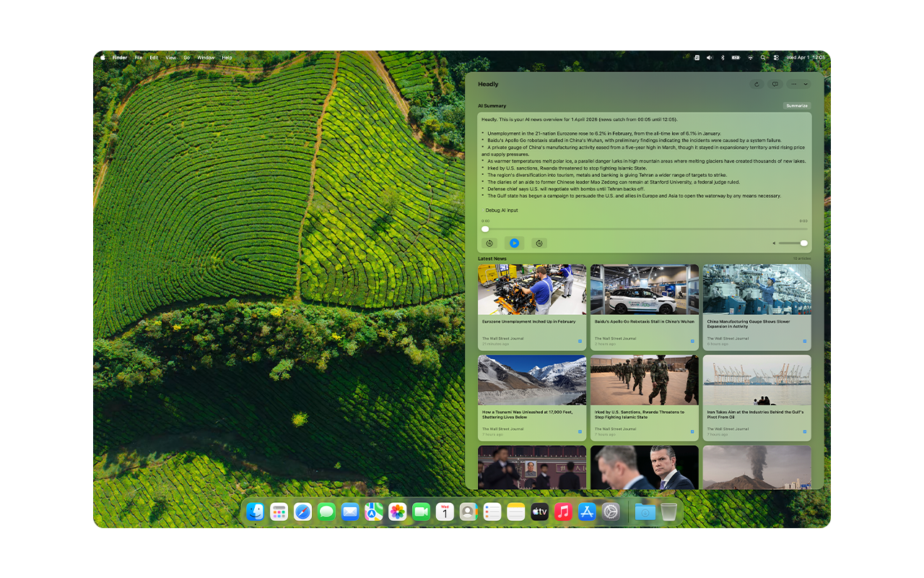The height and width of the screenshot is (578, 924).
Task: Open Photos from the Dock
Action: [x=397, y=512]
